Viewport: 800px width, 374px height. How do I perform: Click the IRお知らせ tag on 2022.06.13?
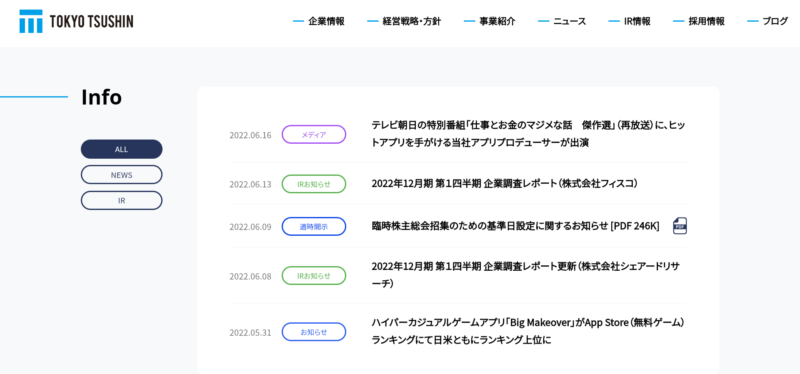314,184
